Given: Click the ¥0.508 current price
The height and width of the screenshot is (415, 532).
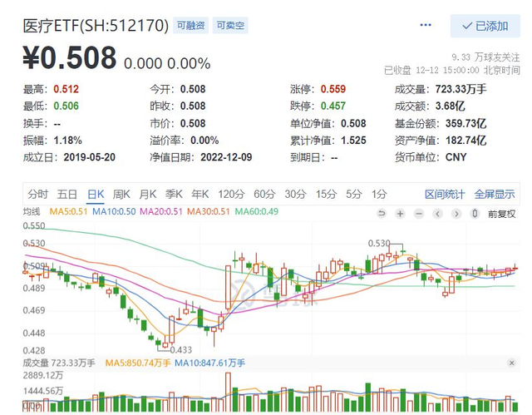Looking at the screenshot, I should [70, 58].
